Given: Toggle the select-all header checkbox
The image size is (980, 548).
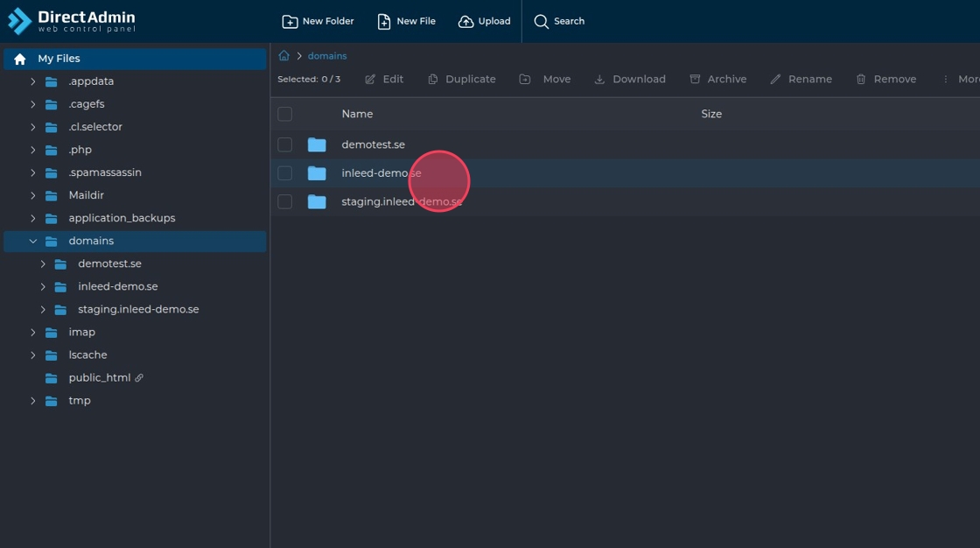Looking at the screenshot, I should point(284,114).
